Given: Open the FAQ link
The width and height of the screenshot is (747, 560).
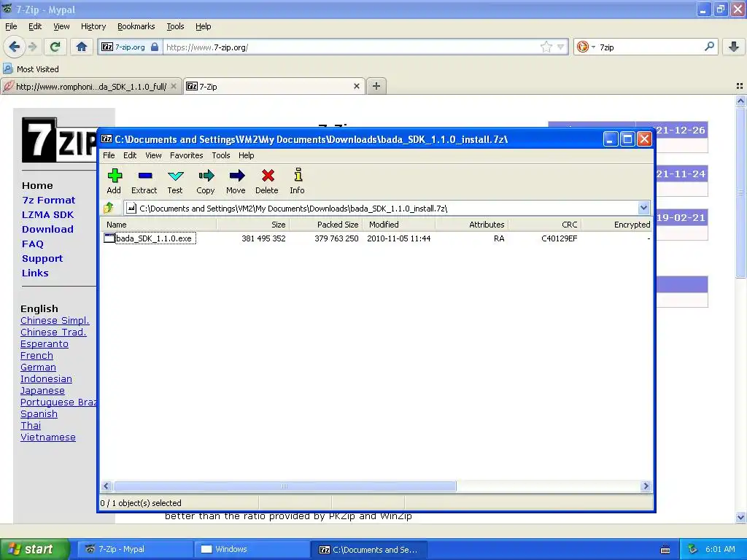Looking at the screenshot, I should tap(32, 244).
